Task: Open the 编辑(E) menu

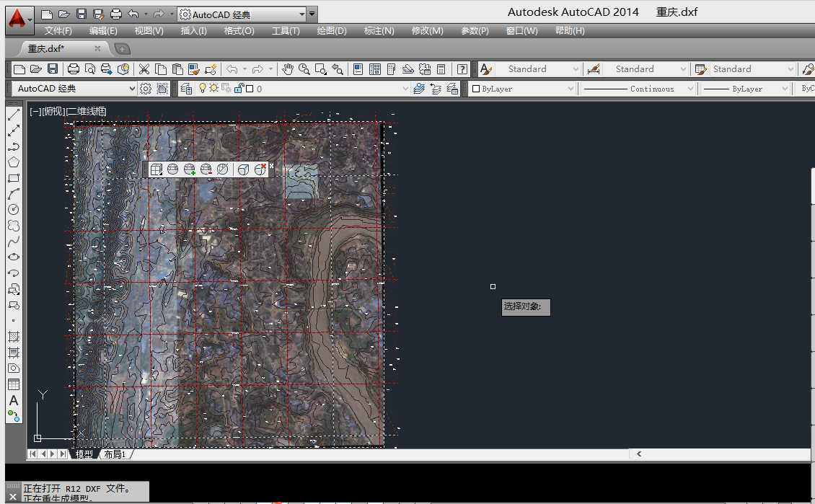Action: tap(103, 31)
